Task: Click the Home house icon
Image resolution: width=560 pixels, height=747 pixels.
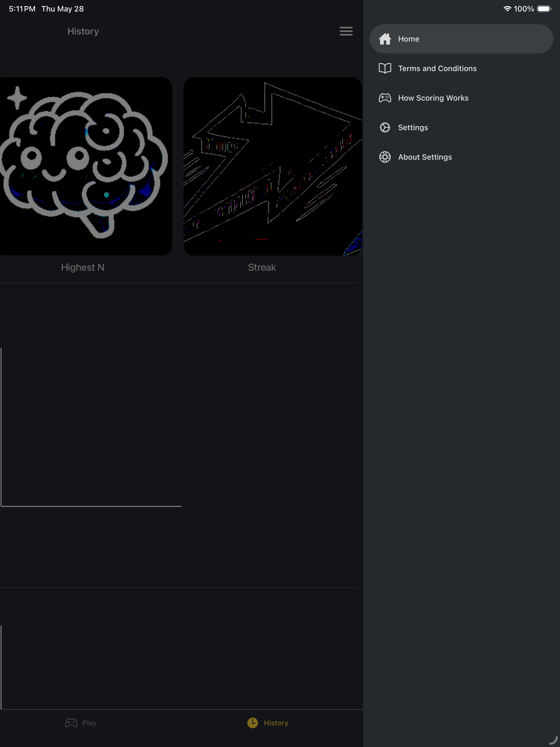Action: 385,39
